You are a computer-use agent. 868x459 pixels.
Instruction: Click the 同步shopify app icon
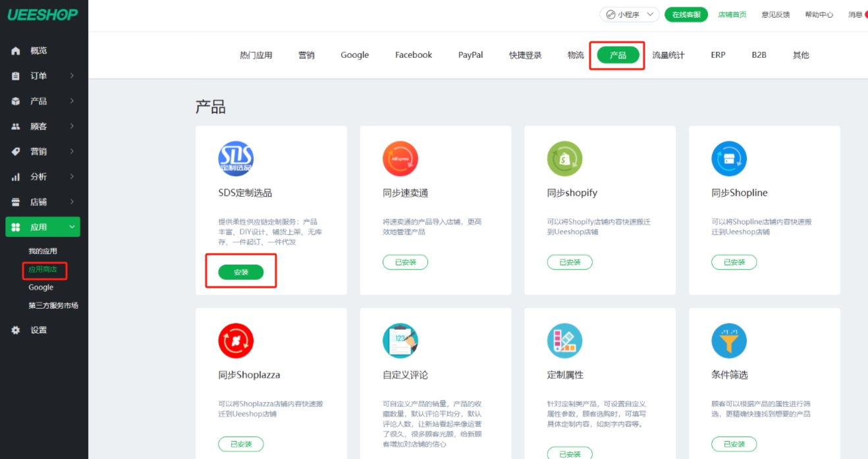point(565,159)
